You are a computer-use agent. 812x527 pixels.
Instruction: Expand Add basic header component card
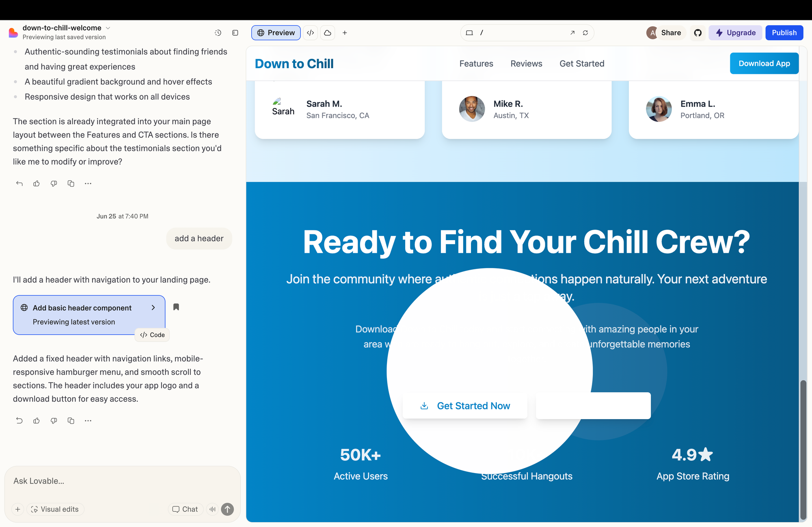[153, 308]
